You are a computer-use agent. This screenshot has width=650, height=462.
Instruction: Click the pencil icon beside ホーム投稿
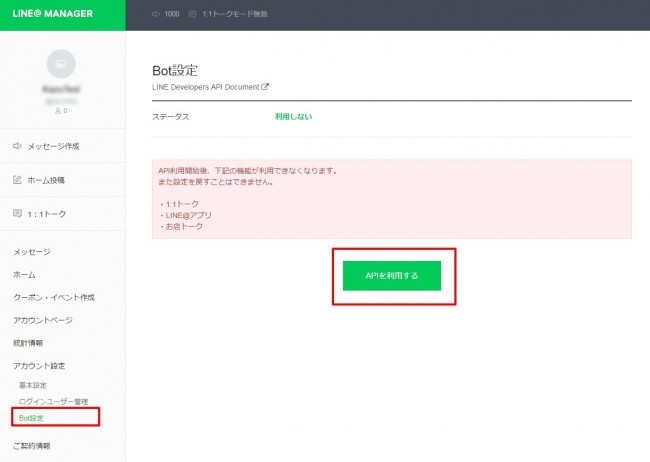coord(17,180)
